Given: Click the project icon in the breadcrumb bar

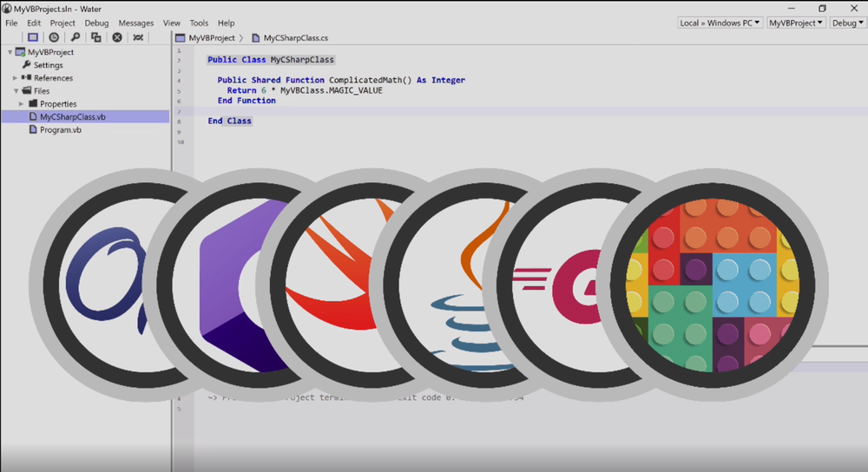Looking at the screenshot, I should 180,37.
